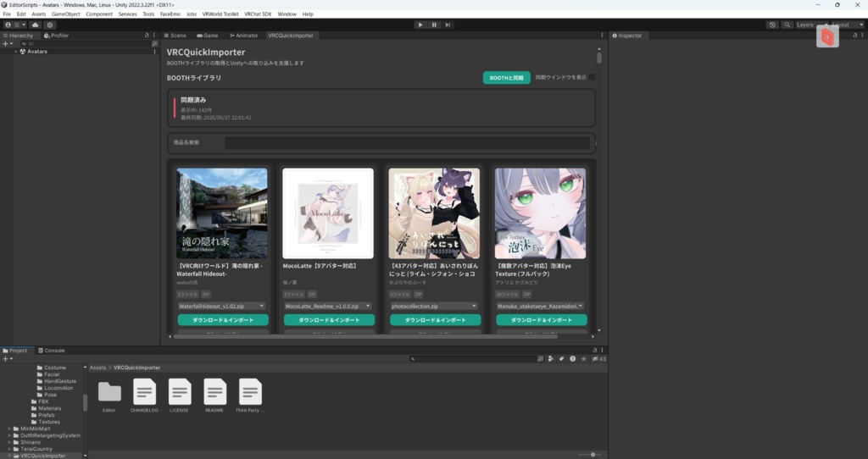This screenshot has height=459, width=868.
Task: Open the WaterfallHideout_v1.02.zip file dropdown
Action: pyautogui.click(x=221, y=306)
